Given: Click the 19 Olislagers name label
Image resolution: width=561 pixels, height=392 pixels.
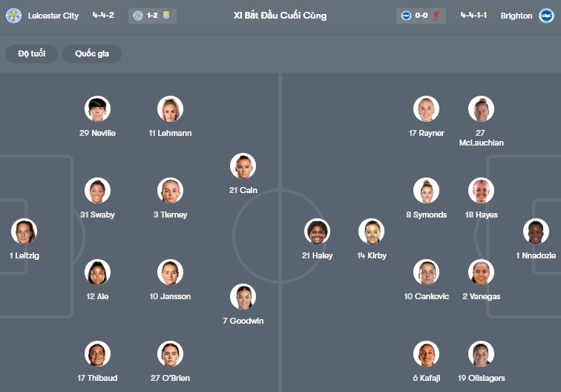Looking at the screenshot, I should coord(481,378).
